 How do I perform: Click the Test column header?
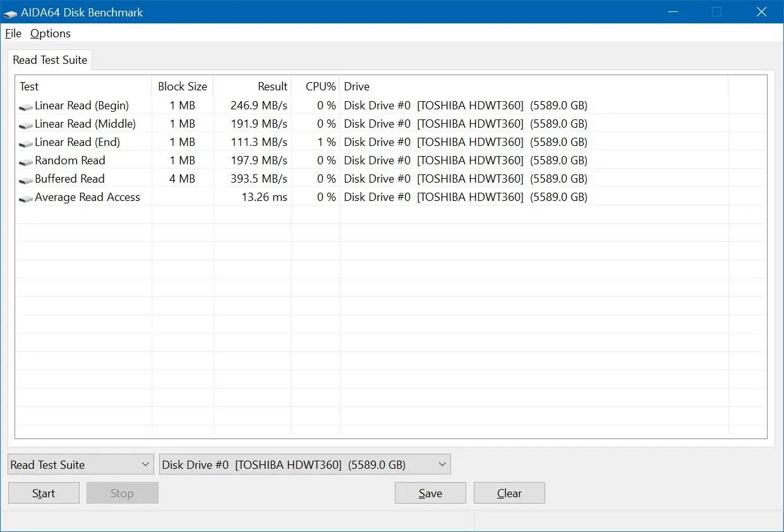tap(83, 87)
